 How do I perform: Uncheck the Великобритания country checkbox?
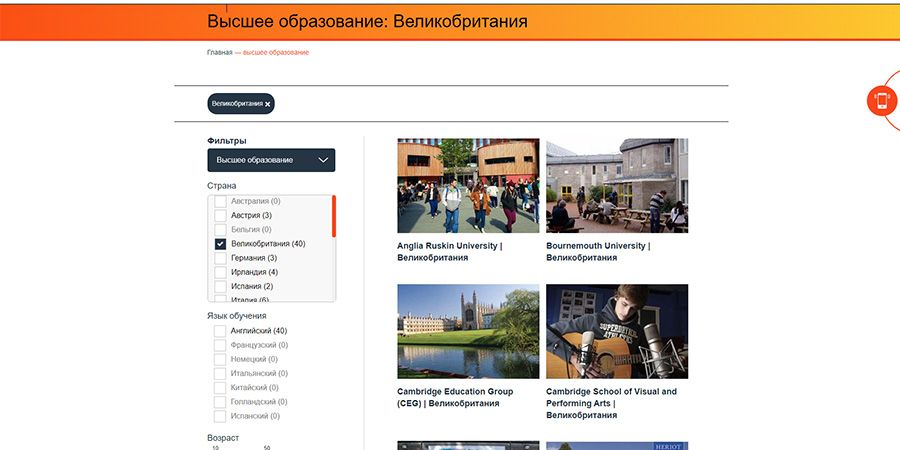coord(221,244)
